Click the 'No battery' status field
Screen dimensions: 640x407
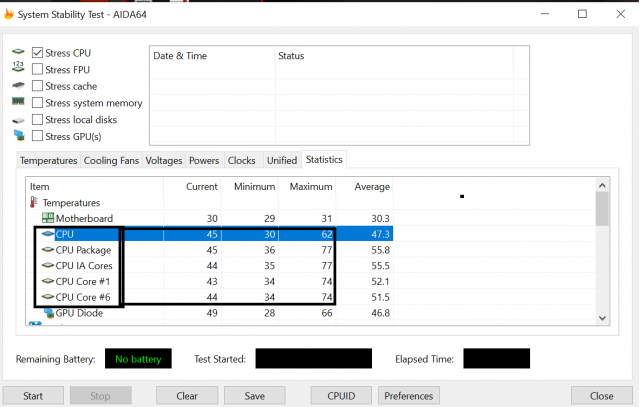pos(138,358)
